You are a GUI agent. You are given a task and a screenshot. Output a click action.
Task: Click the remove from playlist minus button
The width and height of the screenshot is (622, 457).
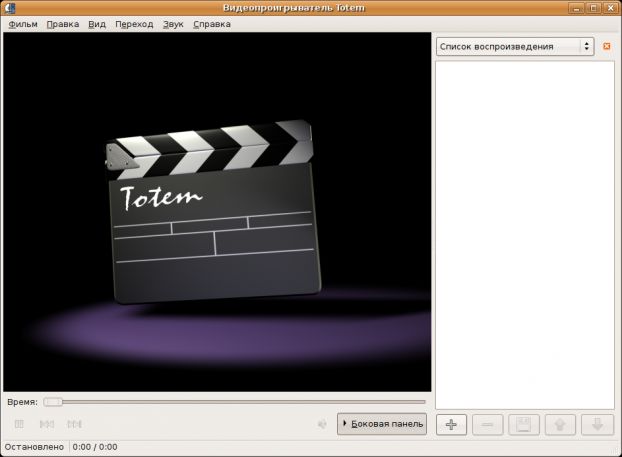tap(487, 424)
